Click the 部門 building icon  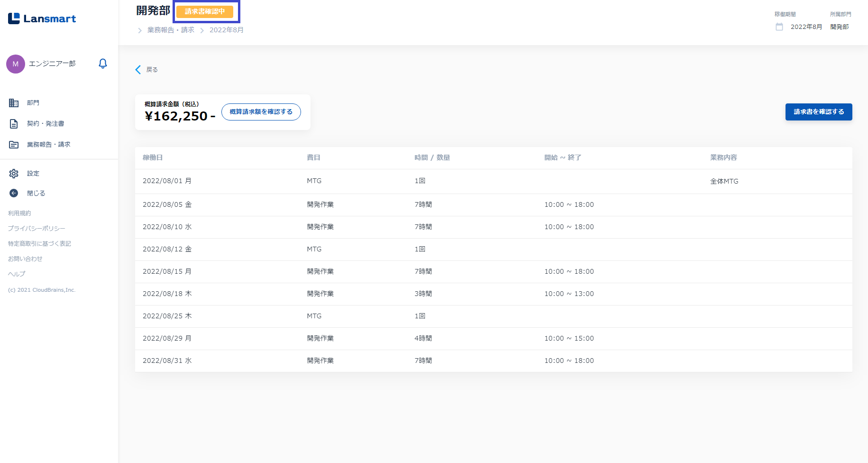click(x=14, y=103)
